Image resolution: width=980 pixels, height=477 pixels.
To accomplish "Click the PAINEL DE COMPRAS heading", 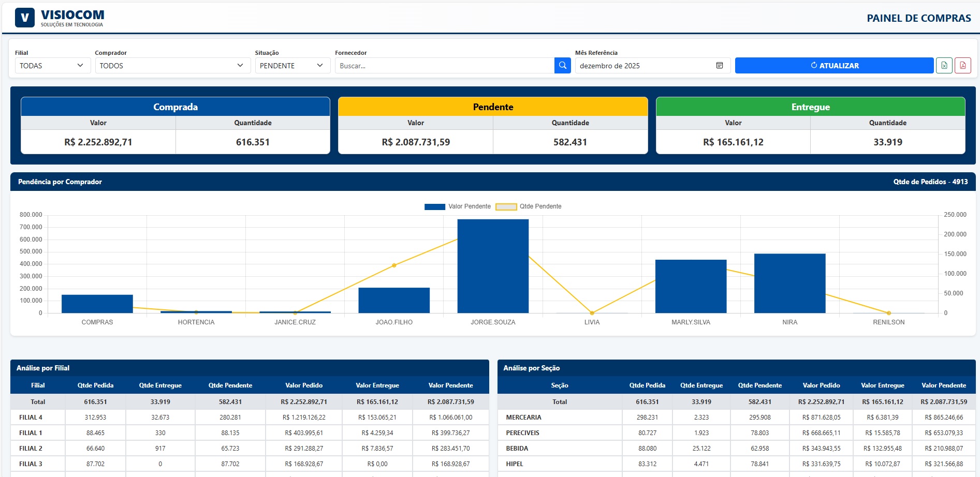I will pos(919,18).
